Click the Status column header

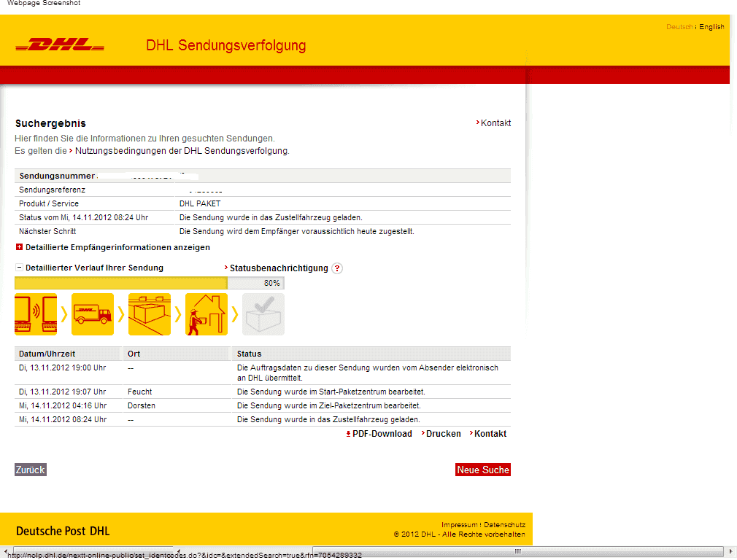[x=371, y=354]
